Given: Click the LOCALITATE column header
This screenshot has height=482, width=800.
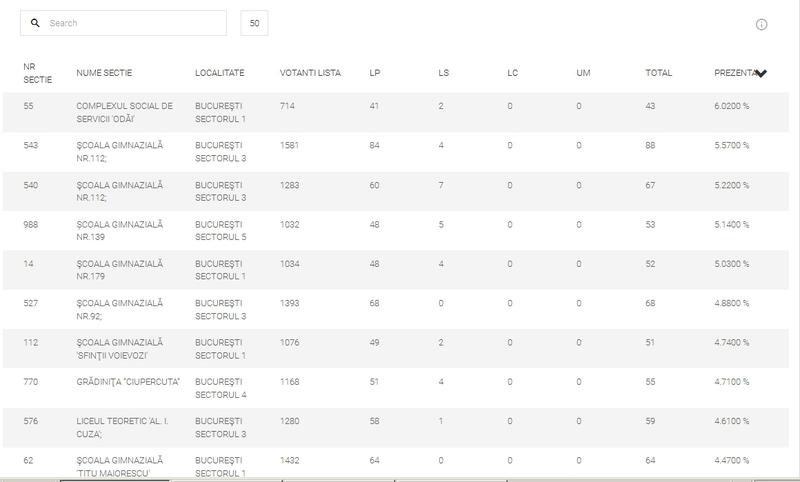Looking at the screenshot, I should click(x=219, y=73).
